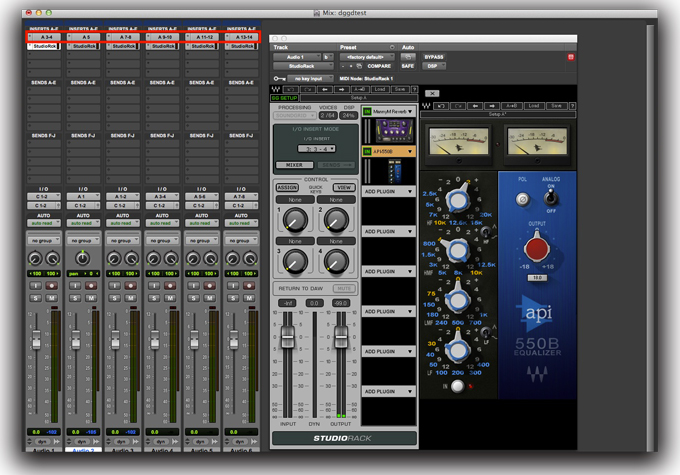This screenshot has height=475, width=680.
Task: Mute the Audio 1 track
Action: 52,298
